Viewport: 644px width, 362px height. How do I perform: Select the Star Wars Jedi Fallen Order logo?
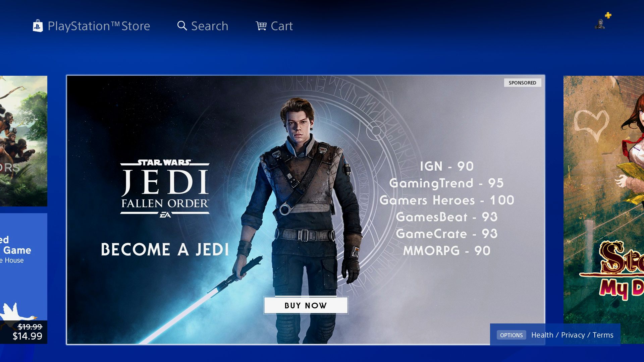pyautogui.click(x=166, y=183)
